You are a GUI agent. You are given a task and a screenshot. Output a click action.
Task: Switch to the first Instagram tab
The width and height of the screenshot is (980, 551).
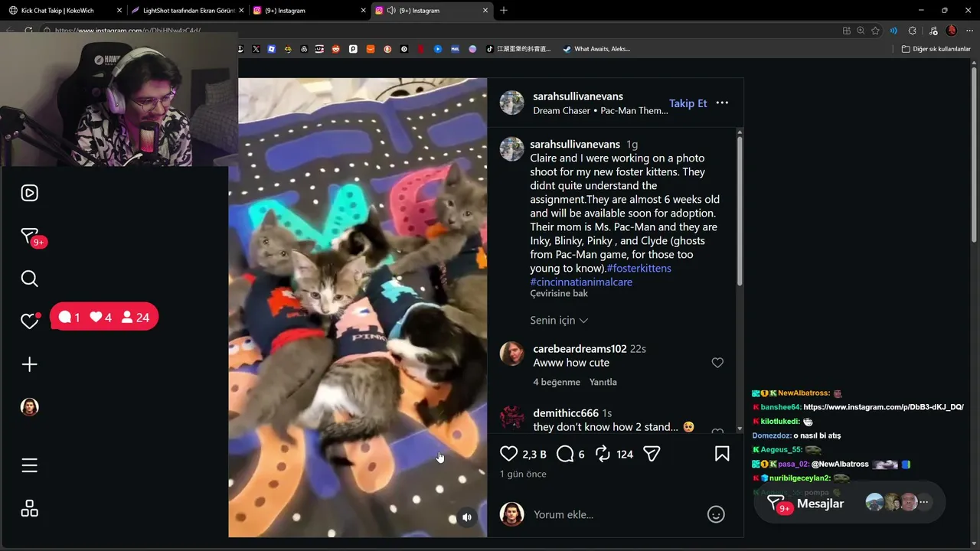[x=309, y=11]
